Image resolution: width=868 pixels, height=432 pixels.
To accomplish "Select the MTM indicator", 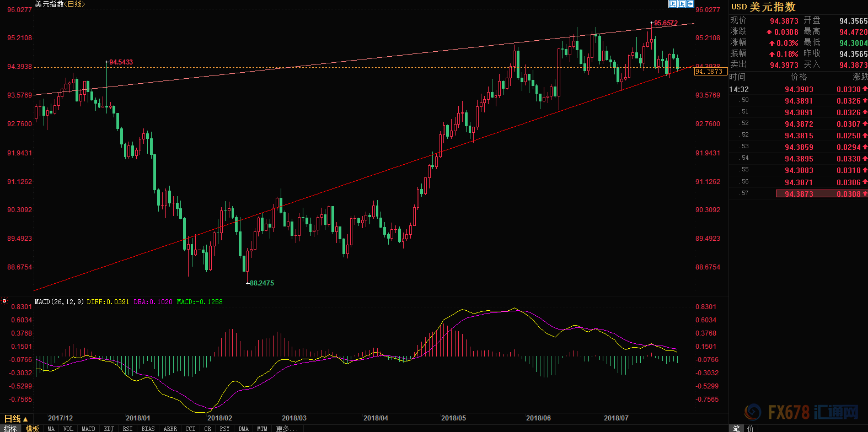I will [x=262, y=428].
